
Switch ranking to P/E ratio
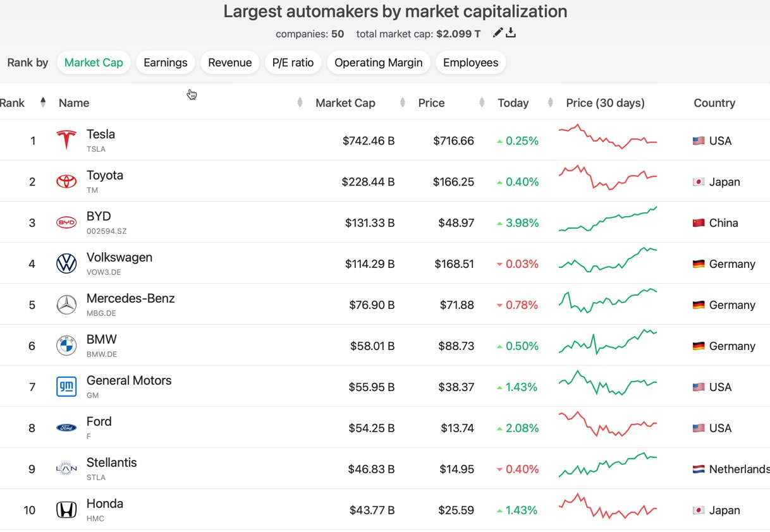pyautogui.click(x=293, y=63)
